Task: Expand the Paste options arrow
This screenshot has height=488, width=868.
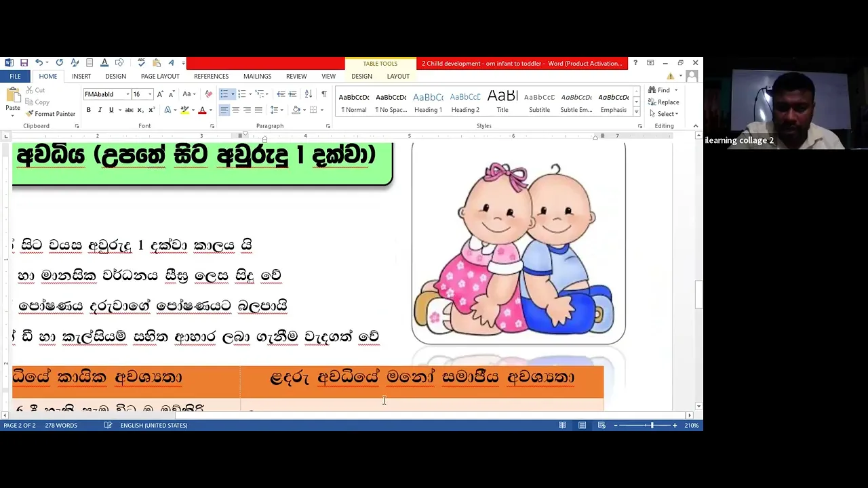Action: (13, 116)
